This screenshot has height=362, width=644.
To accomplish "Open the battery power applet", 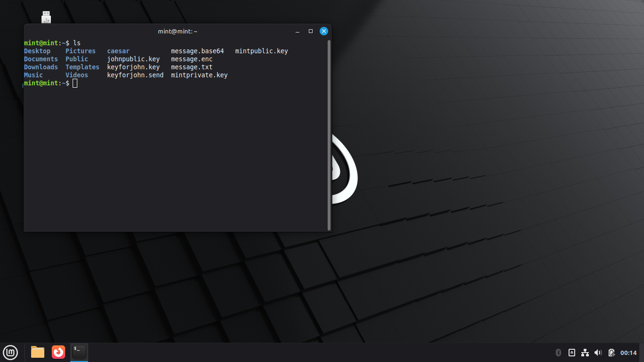I will tap(611, 353).
